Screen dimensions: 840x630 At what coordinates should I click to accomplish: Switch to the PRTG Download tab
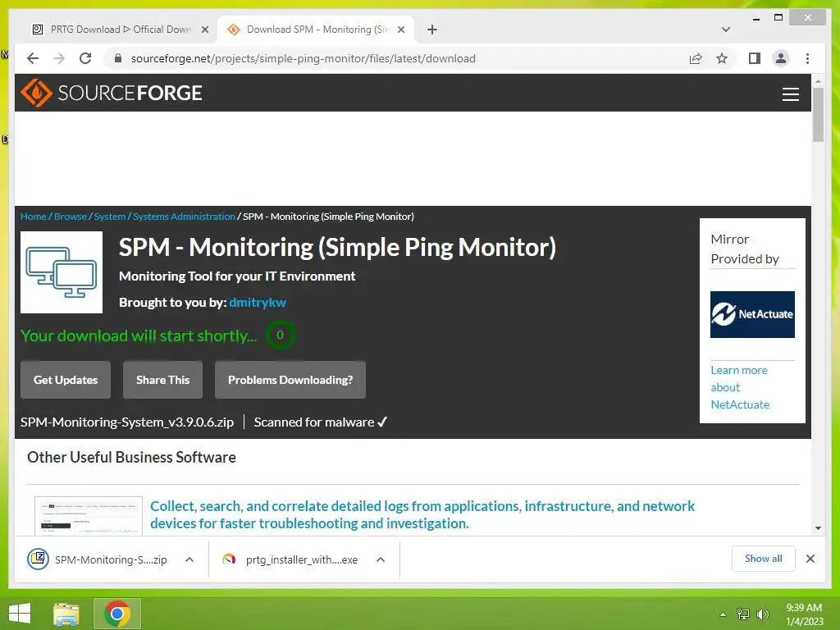pos(119,30)
